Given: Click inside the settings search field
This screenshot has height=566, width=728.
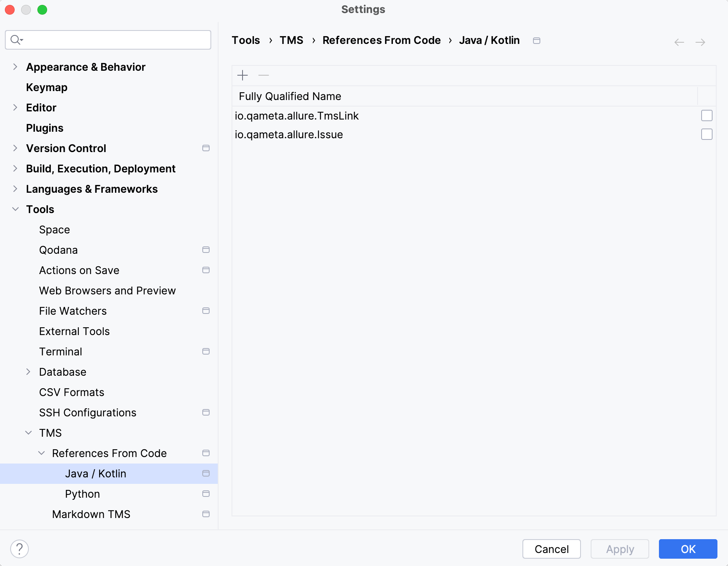Looking at the screenshot, I should coord(108,39).
